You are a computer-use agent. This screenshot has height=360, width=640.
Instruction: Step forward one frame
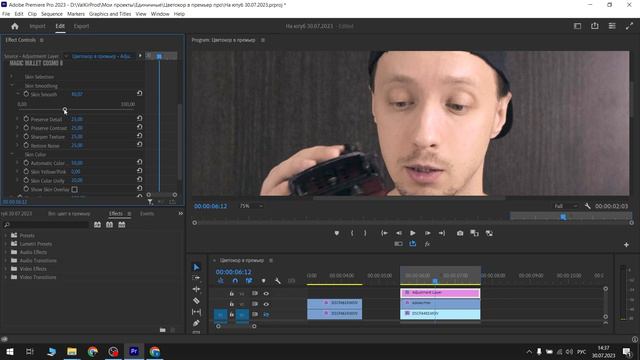pos(427,233)
